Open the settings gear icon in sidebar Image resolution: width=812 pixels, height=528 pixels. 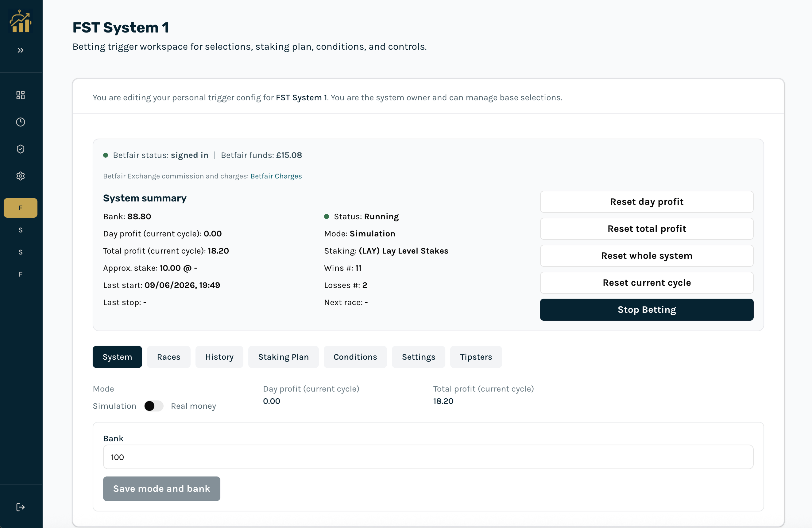point(21,176)
